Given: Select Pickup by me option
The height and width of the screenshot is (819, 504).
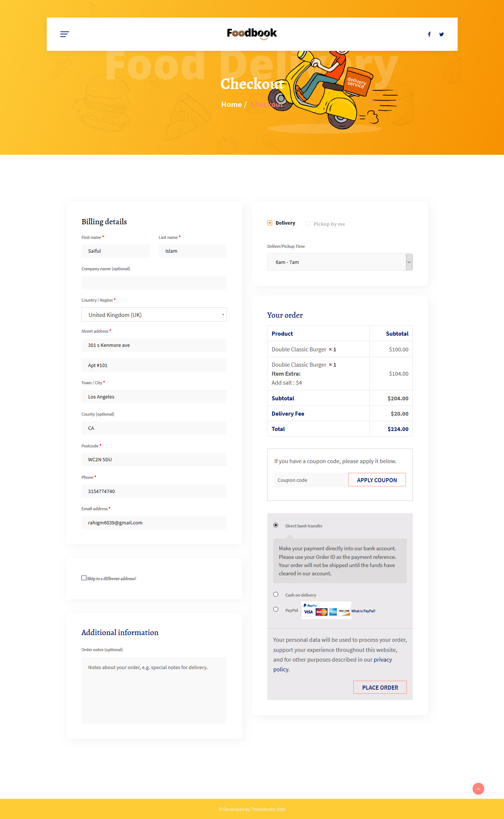Looking at the screenshot, I should click(x=308, y=224).
